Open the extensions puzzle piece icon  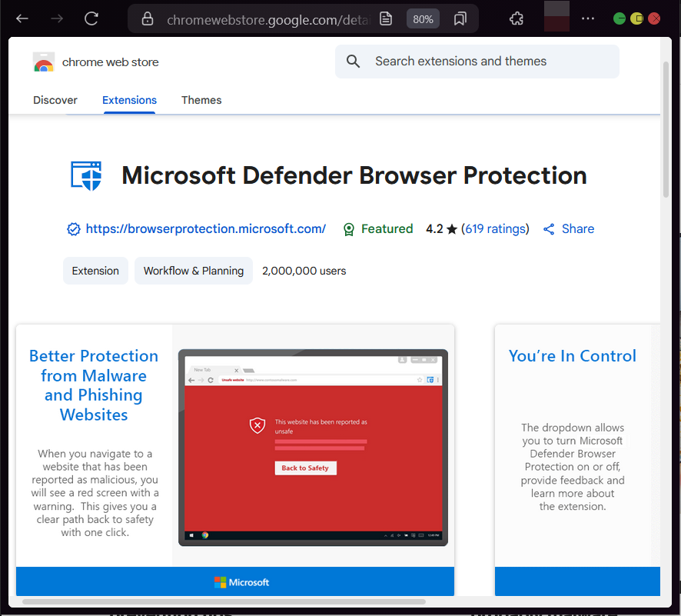pos(517,18)
